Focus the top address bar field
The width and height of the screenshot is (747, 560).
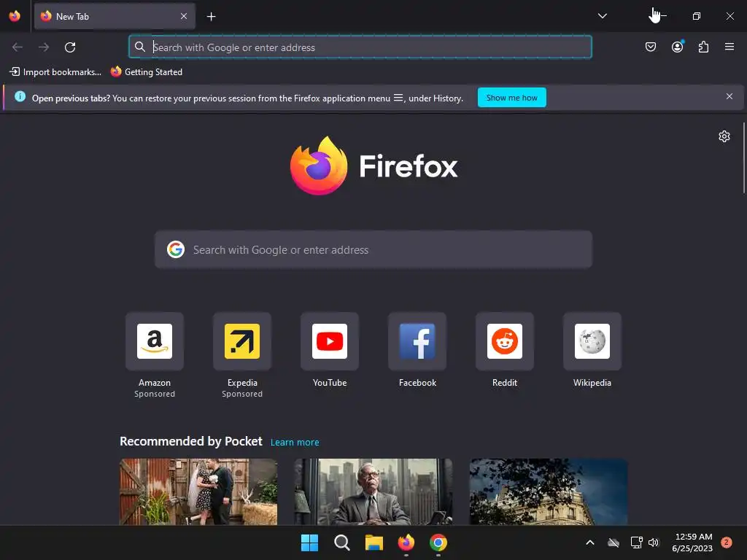[360, 47]
